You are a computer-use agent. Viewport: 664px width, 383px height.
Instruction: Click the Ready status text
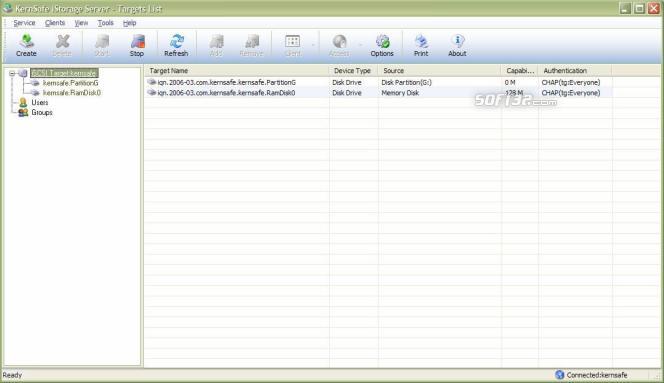coord(12,375)
